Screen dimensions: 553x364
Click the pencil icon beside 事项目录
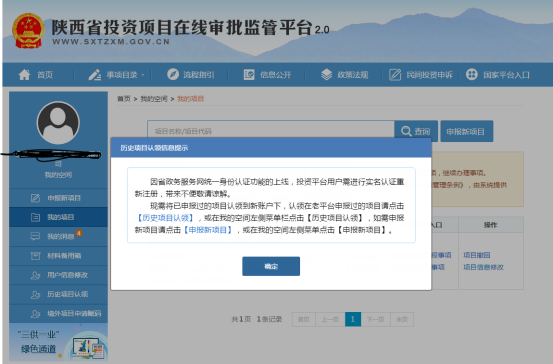[95, 75]
